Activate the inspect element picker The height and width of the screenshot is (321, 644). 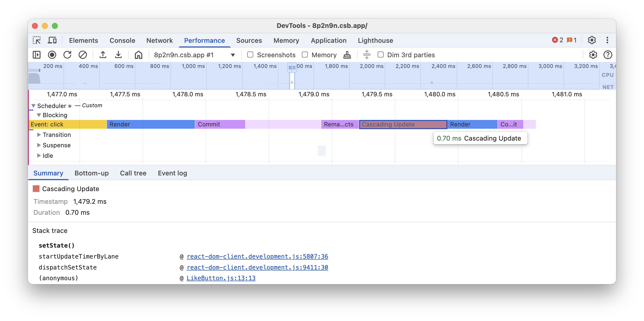coord(36,40)
